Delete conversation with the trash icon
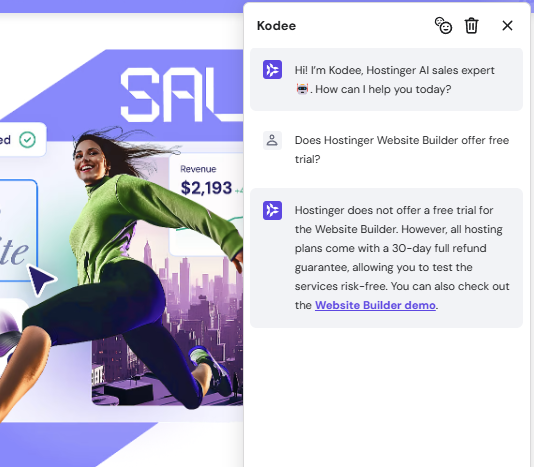 [x=471, y=26]
